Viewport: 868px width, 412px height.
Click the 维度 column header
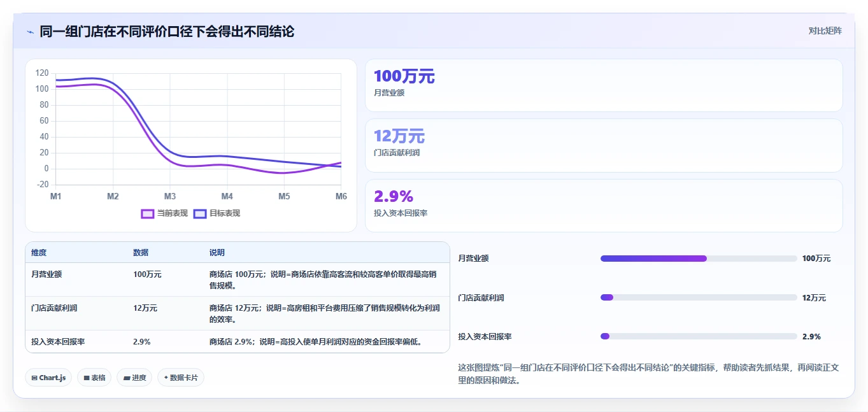pyautogui.click(x=39, y=253)
